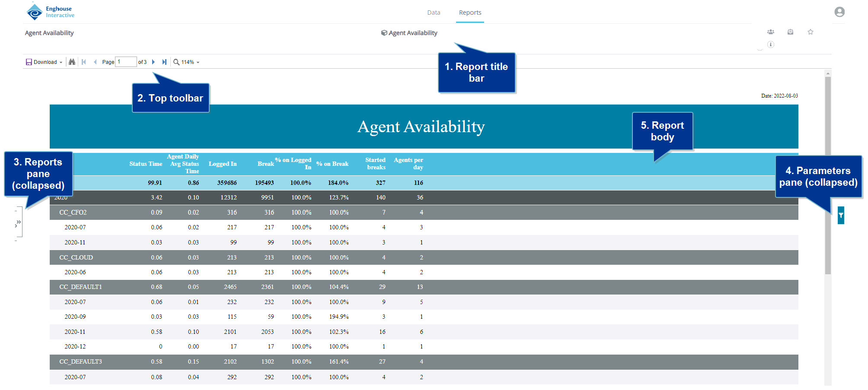Advance to the next report page
The height and width of the screenshot is (390, 868).
(153, 62)
